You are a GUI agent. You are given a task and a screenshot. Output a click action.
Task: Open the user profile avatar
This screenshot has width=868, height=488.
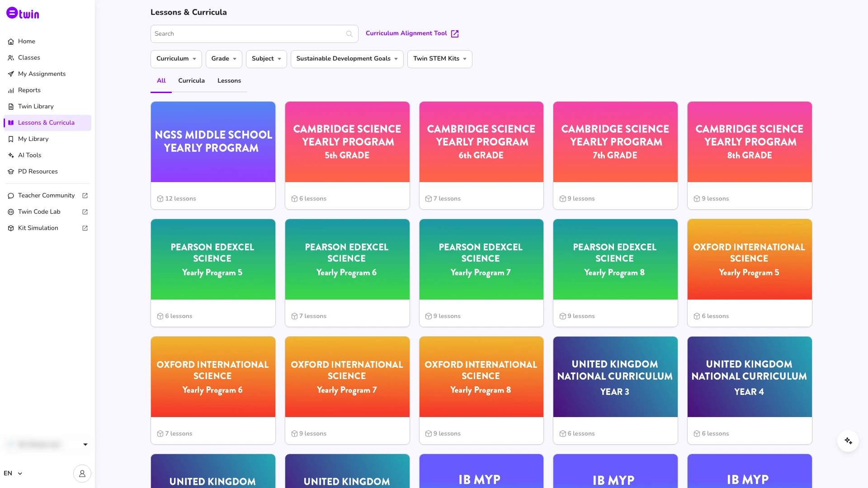coord(82,474)
